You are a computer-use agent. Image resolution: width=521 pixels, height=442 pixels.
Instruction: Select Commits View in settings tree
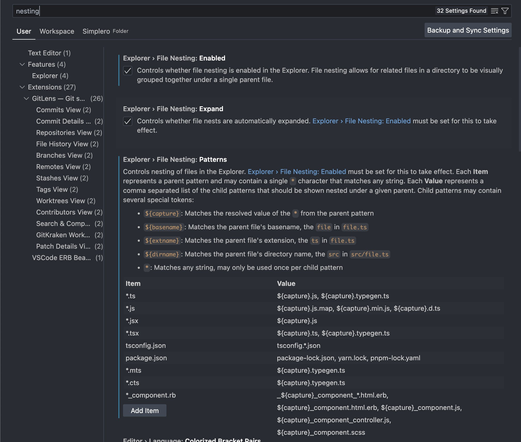coord(64,110)
